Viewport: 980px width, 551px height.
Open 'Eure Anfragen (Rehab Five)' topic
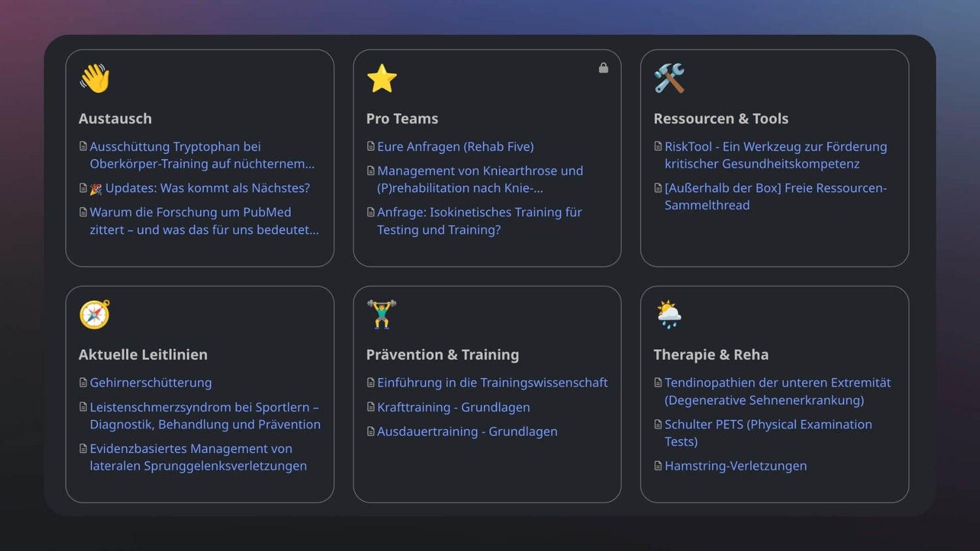[x=455, y=147]
